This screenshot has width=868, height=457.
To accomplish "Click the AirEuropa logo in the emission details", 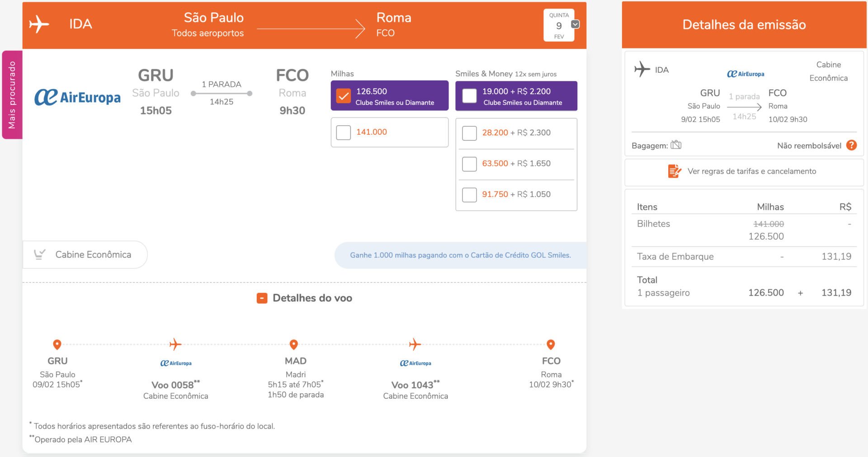I will [745, 74].
